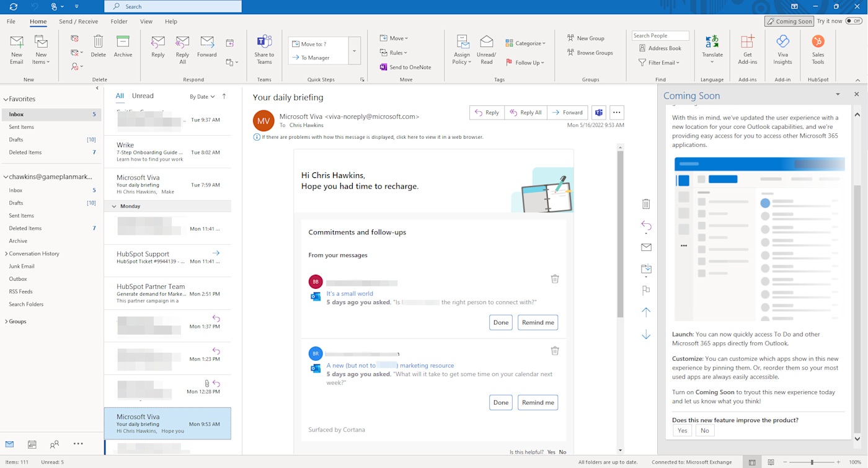Toggle Unread/Read status from the ribbon
The image size is (868, 468).
(487, 50)
